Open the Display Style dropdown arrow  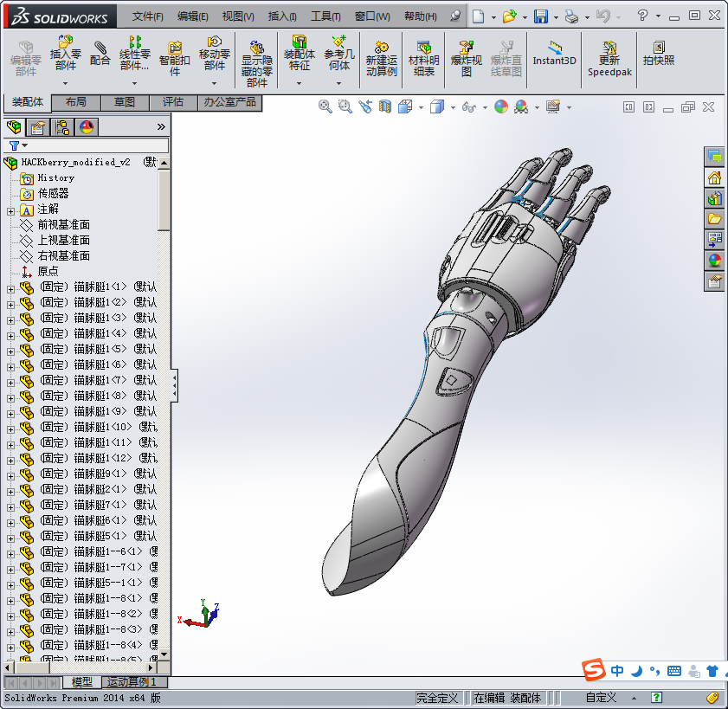click(x=453, y=107)
